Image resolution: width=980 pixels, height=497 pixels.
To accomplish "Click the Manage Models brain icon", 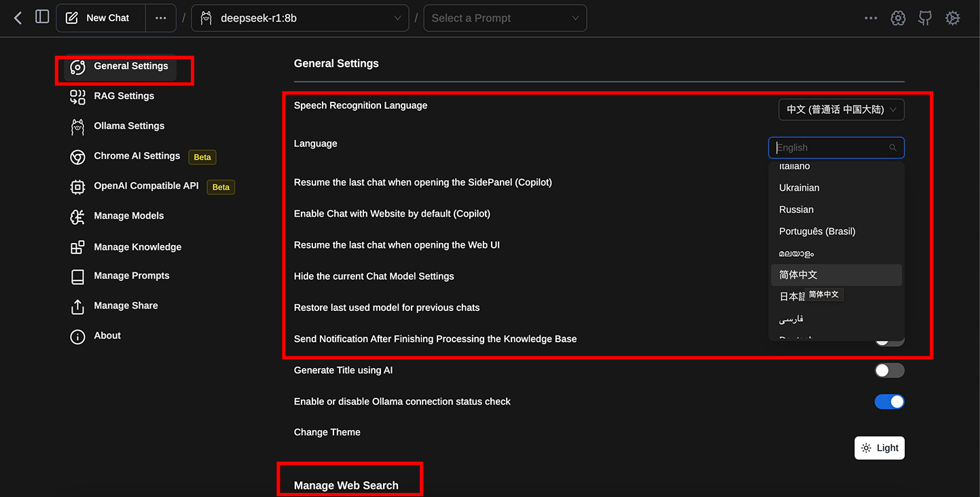I will coord(78,217).
